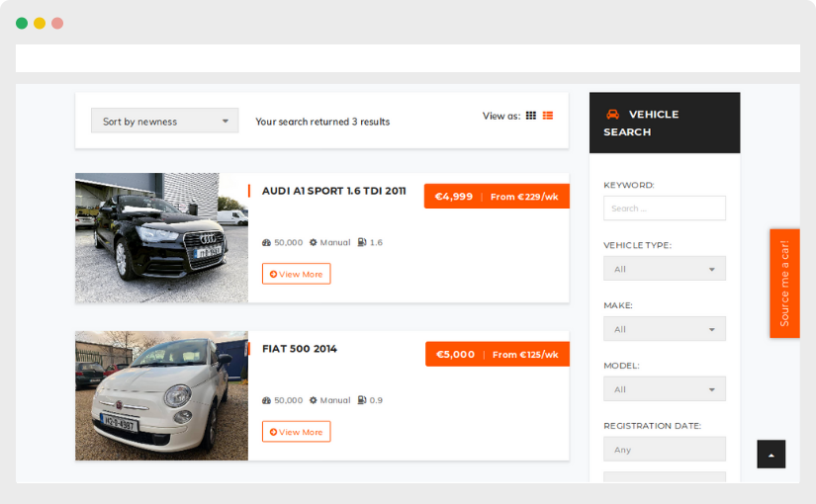Click mileage icon on Audi A1 listing
The height and width of the screenshot is (504, 816).
click(266, 242)
